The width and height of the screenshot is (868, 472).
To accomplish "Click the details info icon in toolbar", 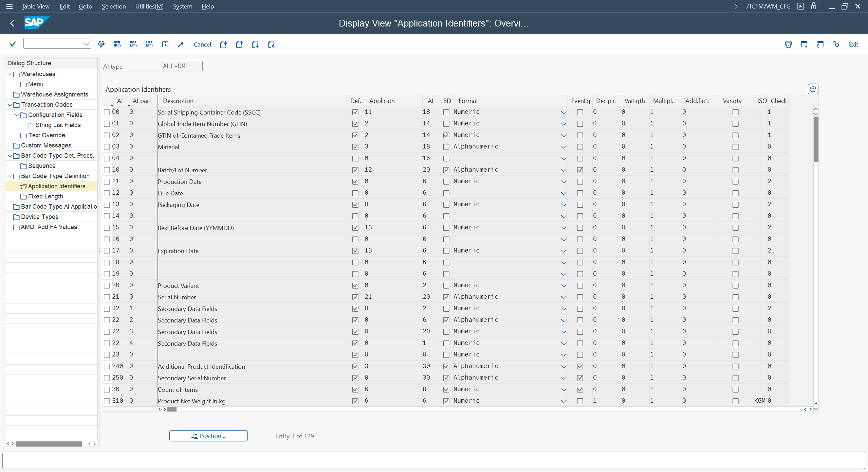I will pyautogui.click(x=165, y=45).
